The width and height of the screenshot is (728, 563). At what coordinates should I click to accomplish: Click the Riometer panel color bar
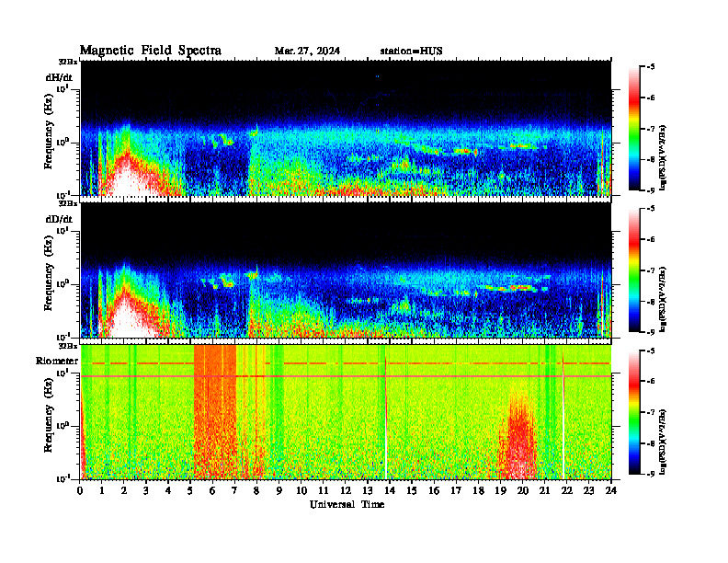634,412
